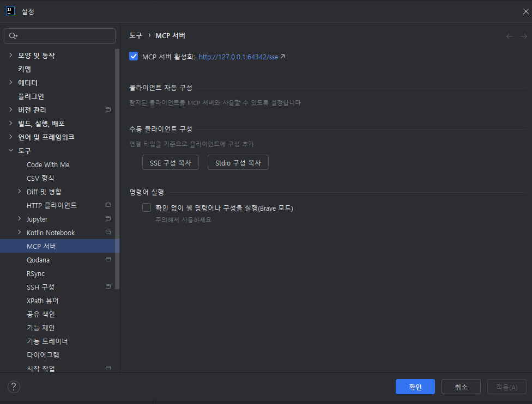Open the help question mark icon

tap(14, 387)
